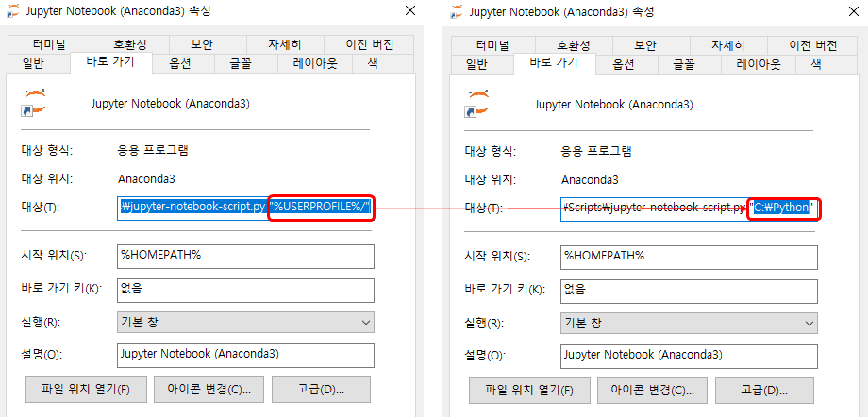Screen dimensions: 868x417
Task: Click '응용 프로그램' text in right window
Action: 596,151
